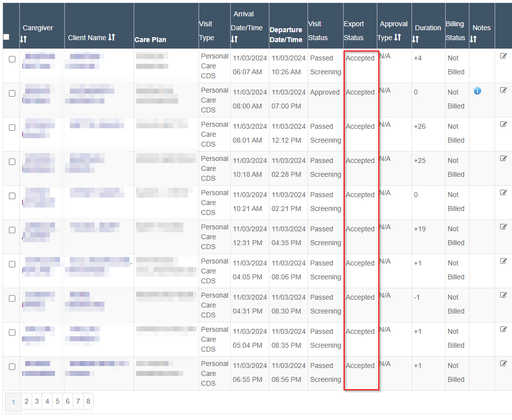
Task: Sort the table by Client Name
Action: click(x=111, y=37)
